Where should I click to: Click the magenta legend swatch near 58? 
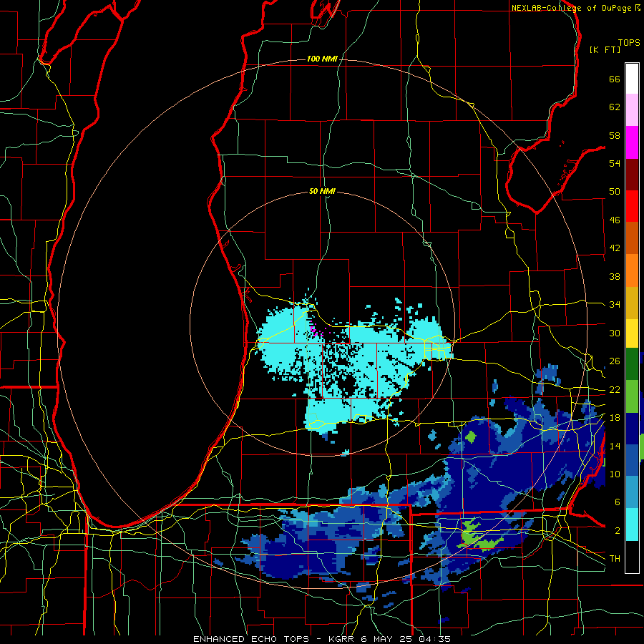coord(632,142)
